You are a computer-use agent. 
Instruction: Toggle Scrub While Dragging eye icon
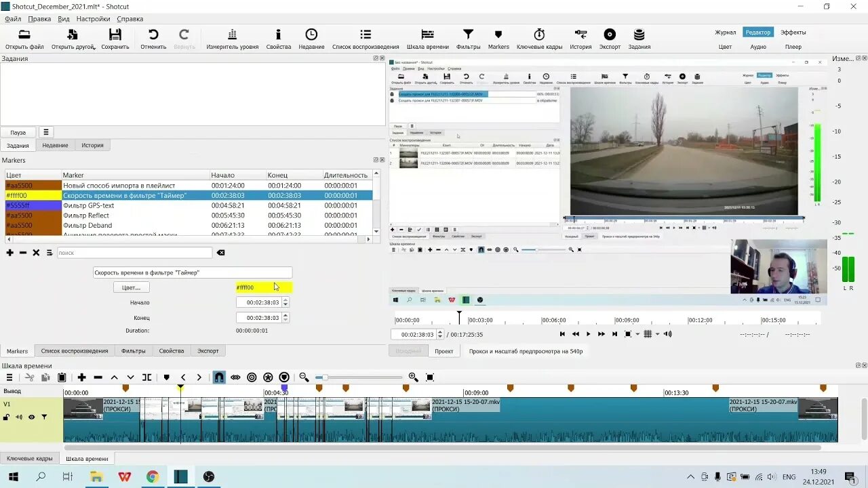point(235,378)
